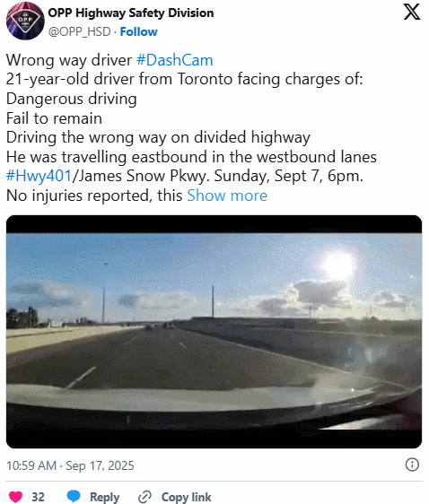View the 32 likes count
This screenshot has height=504, width=429.
38,497
